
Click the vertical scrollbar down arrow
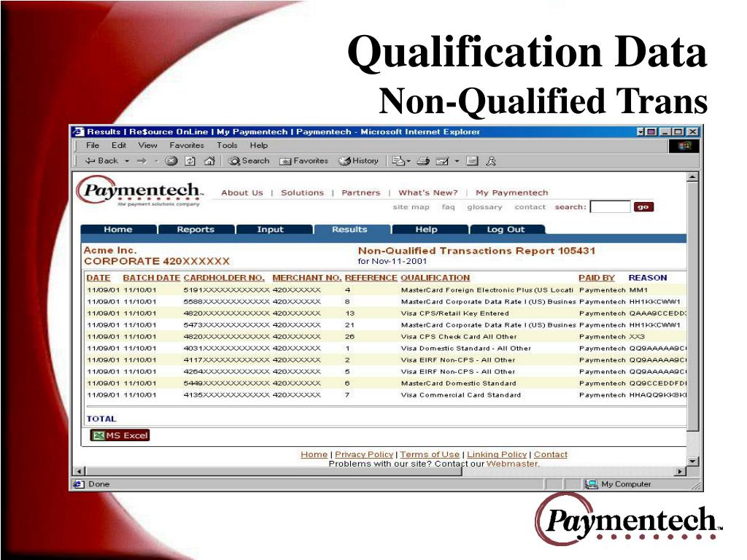(693, 462)
